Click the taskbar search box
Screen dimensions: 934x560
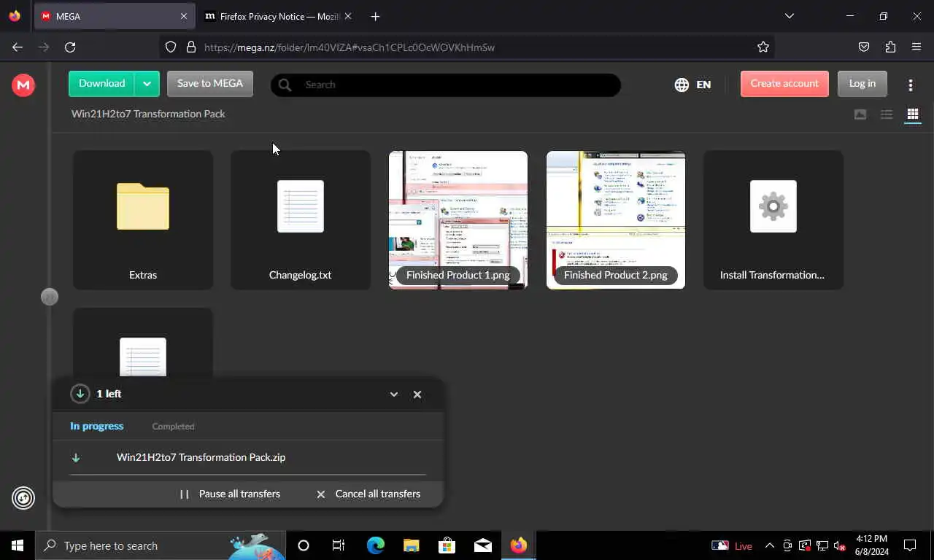161,545
